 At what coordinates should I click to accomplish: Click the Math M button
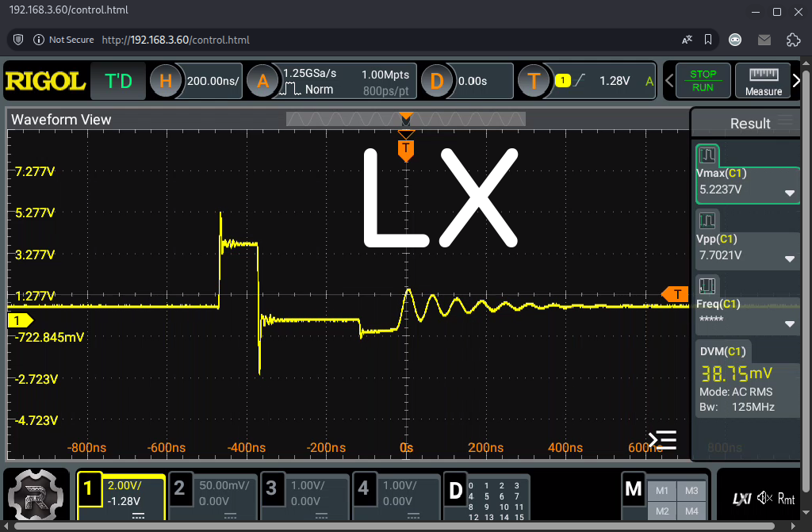click(633, 488)
